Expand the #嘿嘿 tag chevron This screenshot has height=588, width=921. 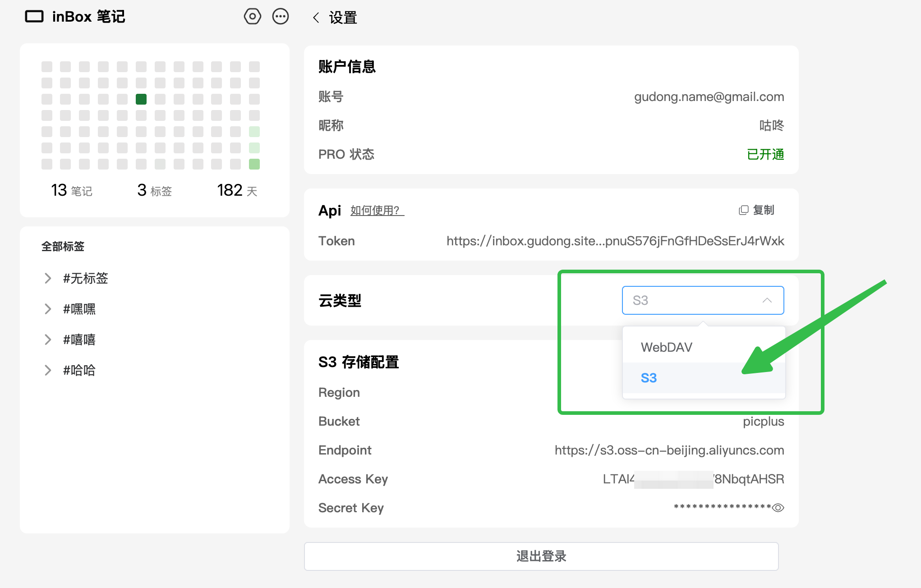click(48, 309)
